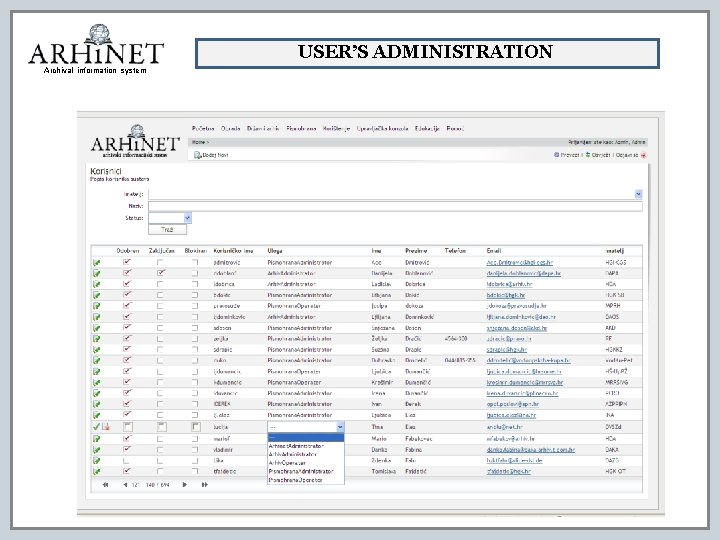Toggle Zaključan checkbox for tfaldetic
Viewport: 720px width, 540px height.
(x=160, y=471)
